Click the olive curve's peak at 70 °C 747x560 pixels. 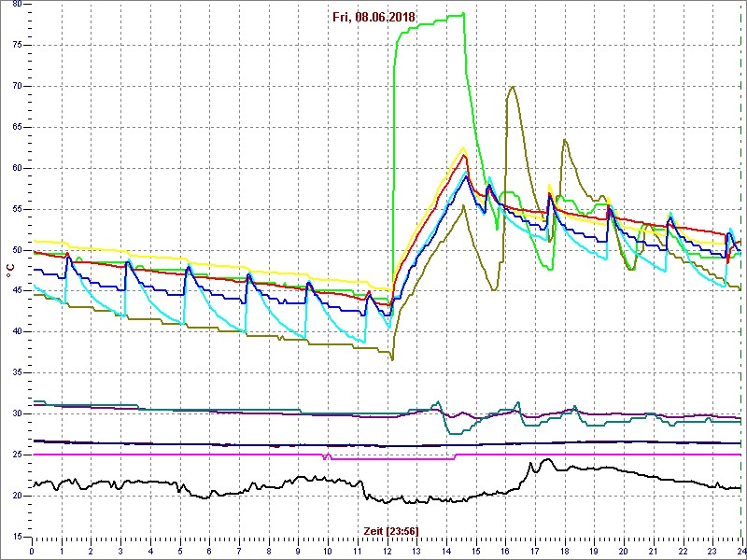click(x=512, y=87)
